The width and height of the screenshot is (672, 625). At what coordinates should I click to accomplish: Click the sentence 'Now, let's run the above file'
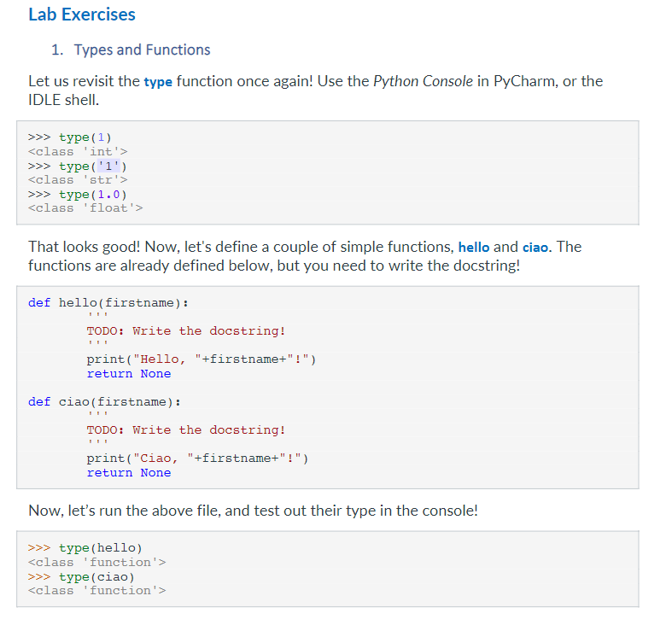click(253, 511)
